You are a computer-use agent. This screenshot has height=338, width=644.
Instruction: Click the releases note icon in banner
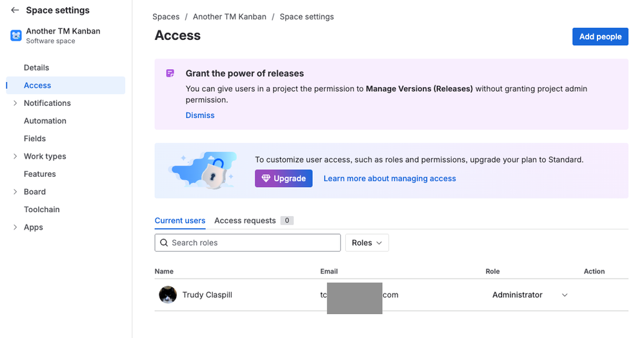[170, 74]
